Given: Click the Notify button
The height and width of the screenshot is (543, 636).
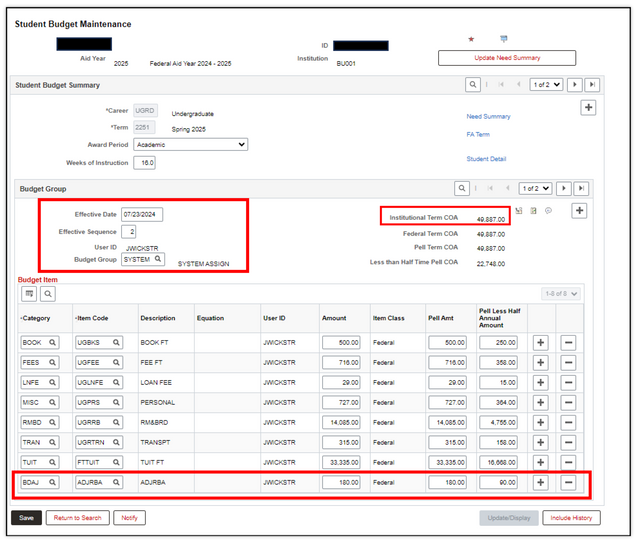Looking at the screenshot, I should (129, 518).
